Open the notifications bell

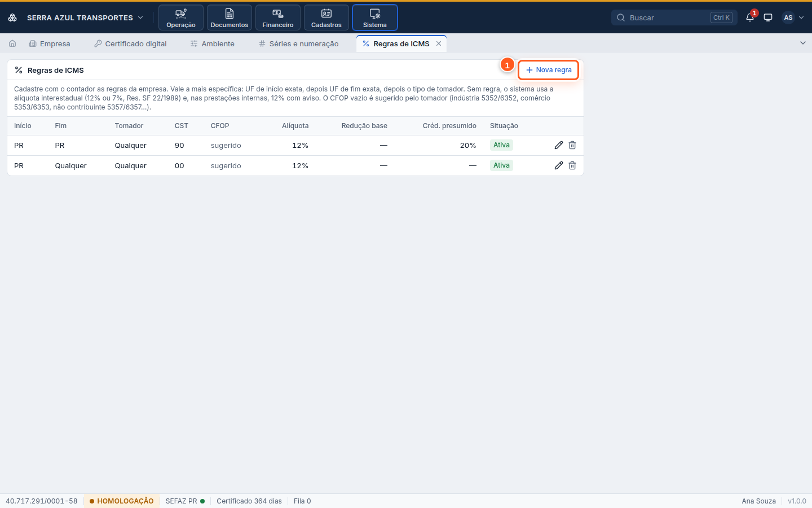[750, 17]
